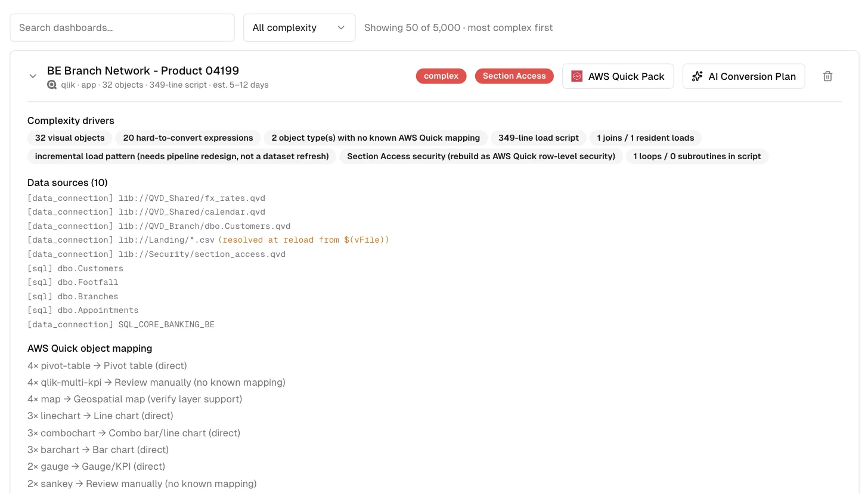Click the 1 loops / 0 subroutines chip

coord(697,156)
